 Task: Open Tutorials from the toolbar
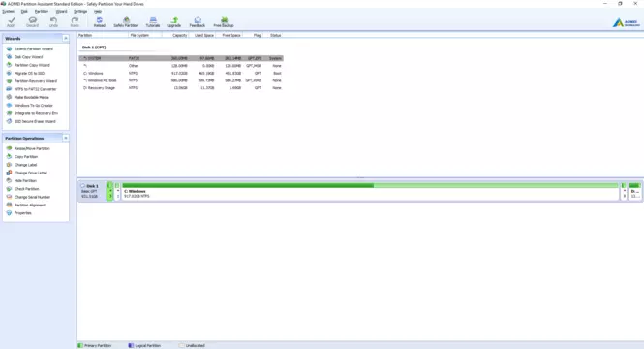tap(153, 22)
